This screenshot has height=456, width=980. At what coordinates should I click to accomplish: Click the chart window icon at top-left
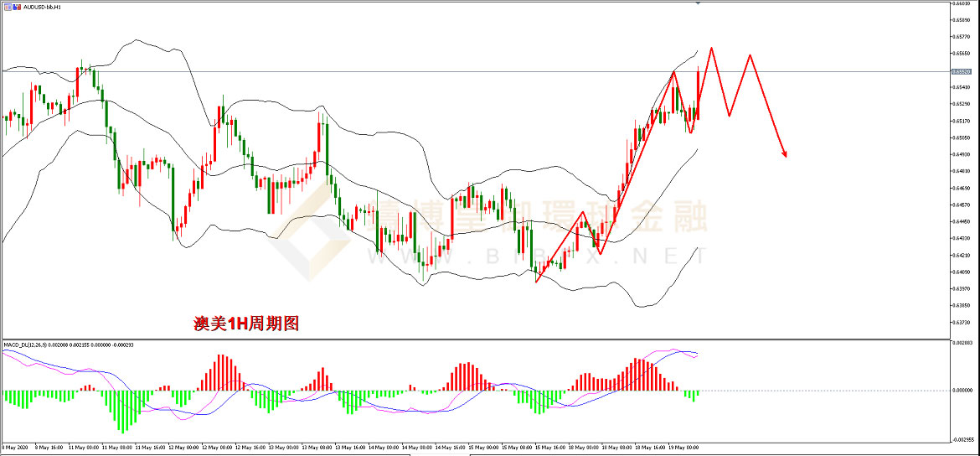[8, 6]
